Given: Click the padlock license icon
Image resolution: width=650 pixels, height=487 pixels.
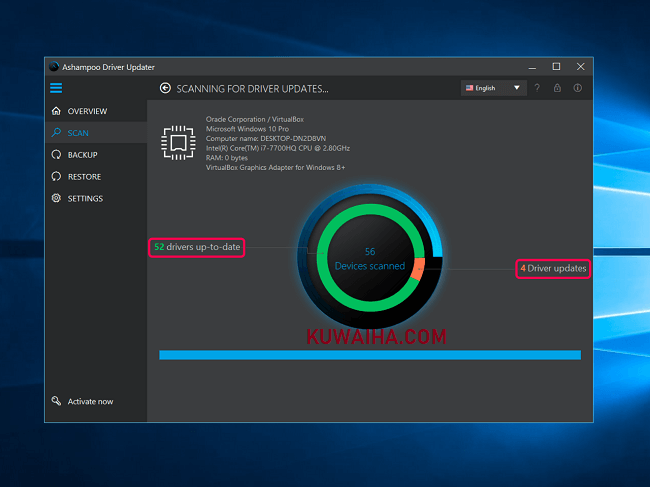Looking at the screenshot, I should (557, 88).
